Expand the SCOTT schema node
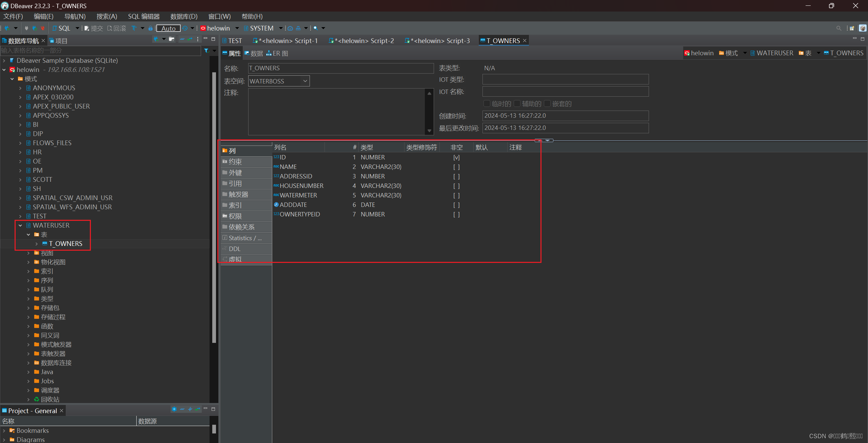 20,179
